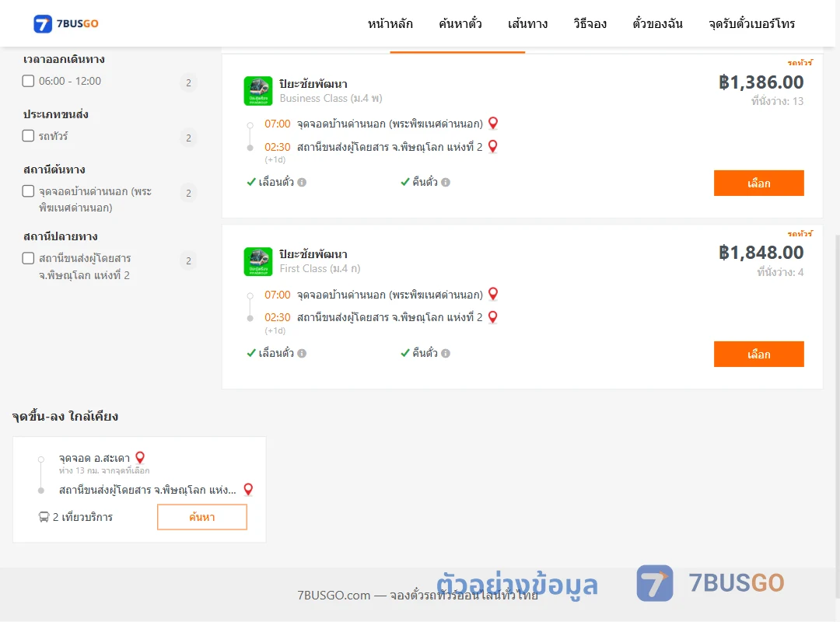The height and width of the screenshot is (622, 840).
Task: Click the price ฿1,848.00
Action: 761,253
